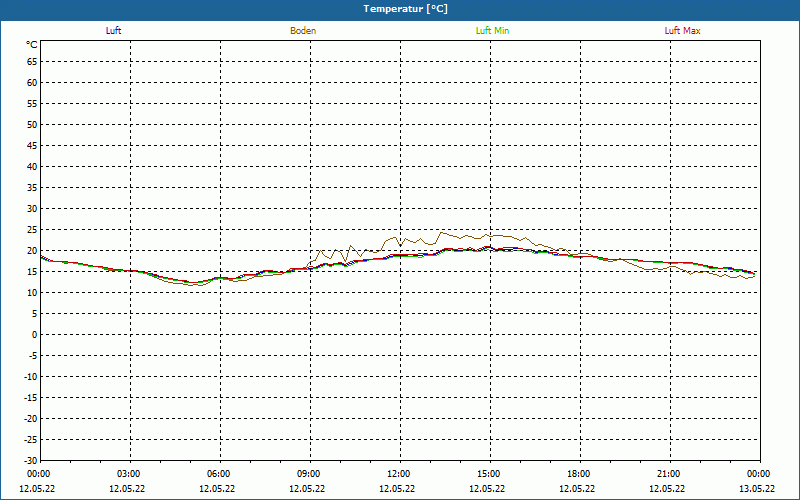Viewport: 800px width, 500px height.
Task: Click the brown Boden legend label
Action: coord(303,31)
